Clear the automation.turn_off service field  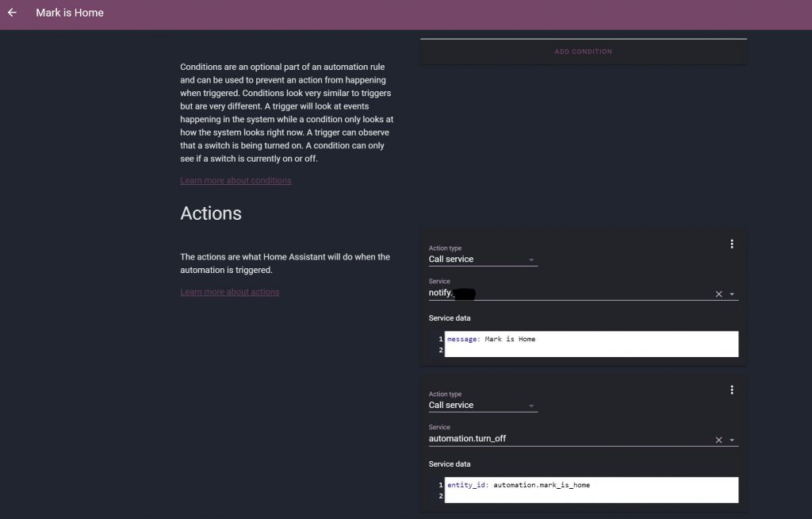718,440
